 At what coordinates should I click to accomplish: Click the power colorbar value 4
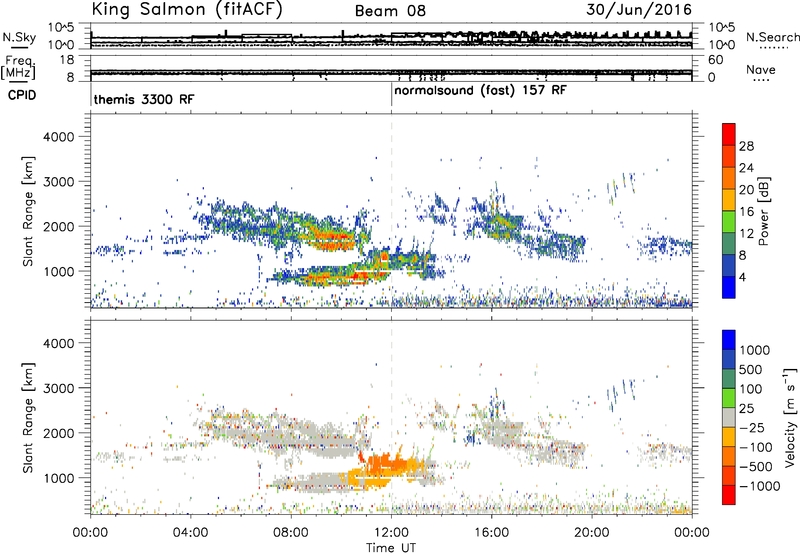coord(742,278)
